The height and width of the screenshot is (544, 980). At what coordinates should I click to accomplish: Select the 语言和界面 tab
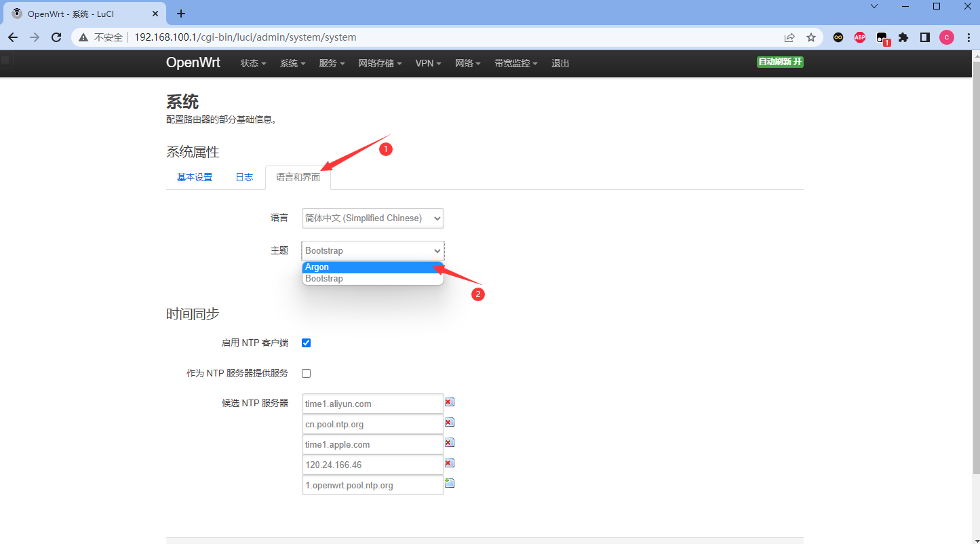(298, 178)
